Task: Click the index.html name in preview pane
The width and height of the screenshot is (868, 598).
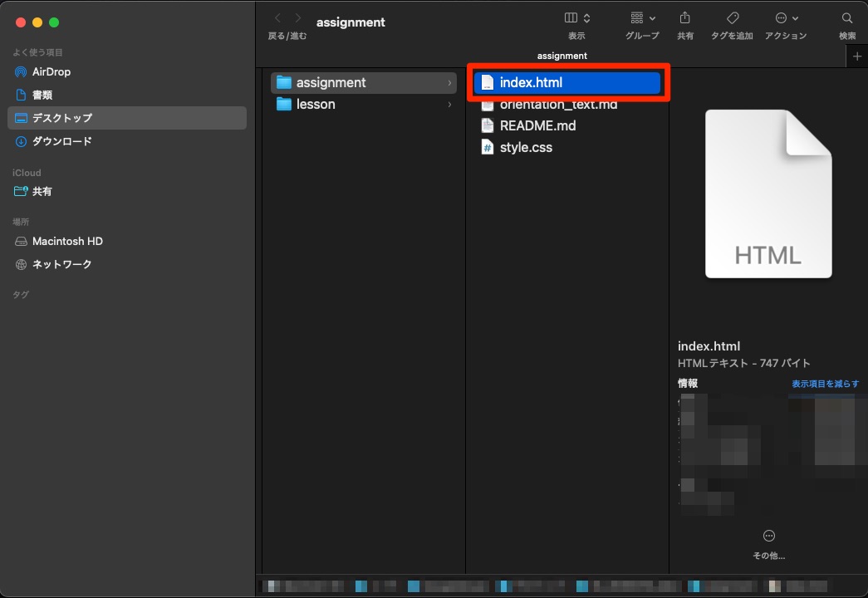Action: click(x=709, y=346)
